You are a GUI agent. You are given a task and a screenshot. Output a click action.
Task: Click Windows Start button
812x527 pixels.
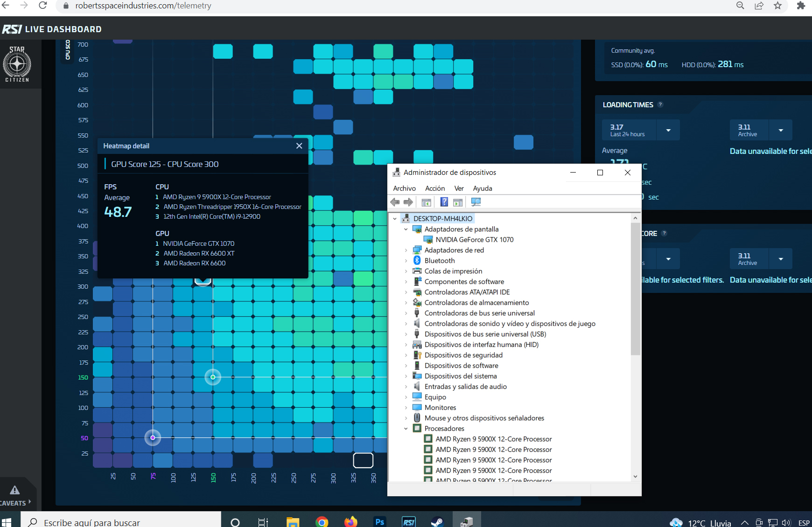pos(7,522)
